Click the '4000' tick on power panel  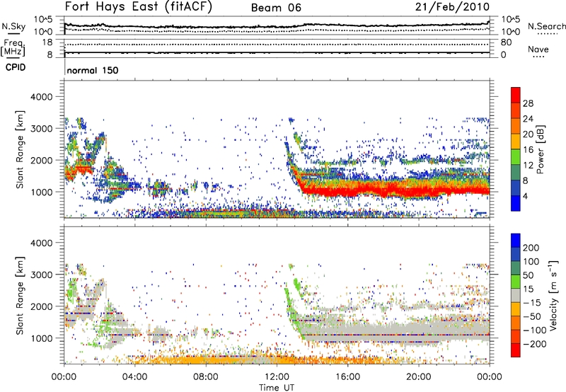[41, 97]
